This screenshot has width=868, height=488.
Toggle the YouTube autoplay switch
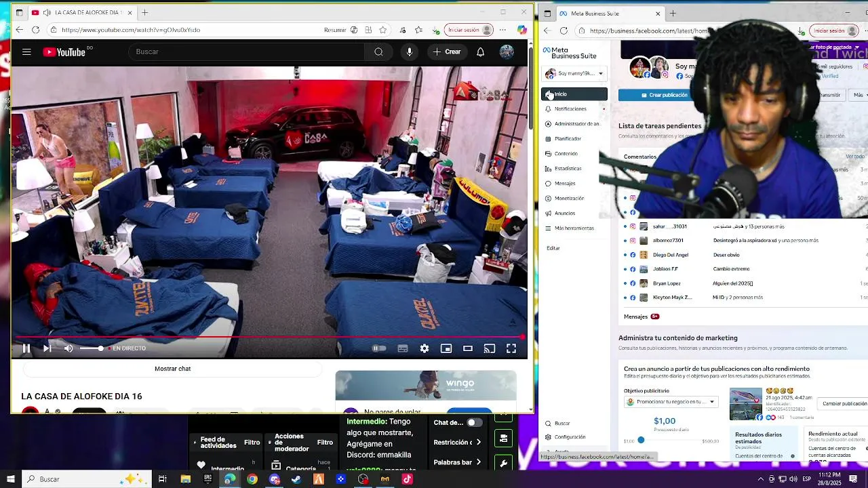click(x=379, y=348)
